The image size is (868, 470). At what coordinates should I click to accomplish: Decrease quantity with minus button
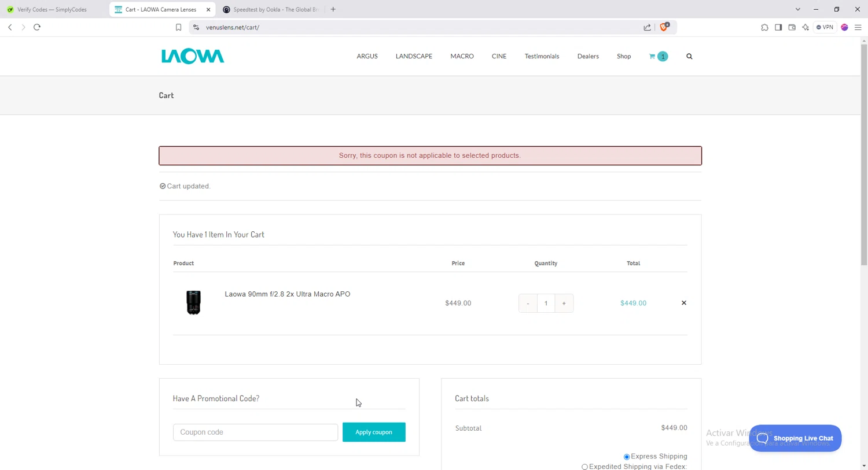528,303
